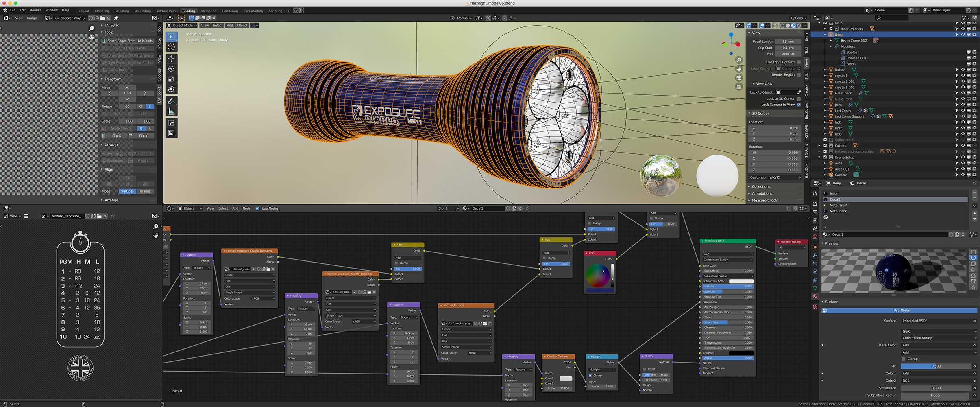Switch to the Compositing workspace tab
980x407 pixels.
(253, 11)
